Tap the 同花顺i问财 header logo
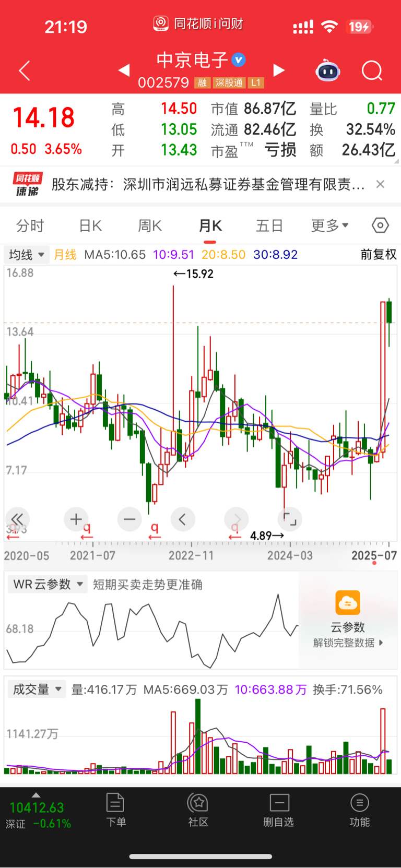Image resolution: width=401 pixels, height=868 pixels. click(198, 24)
